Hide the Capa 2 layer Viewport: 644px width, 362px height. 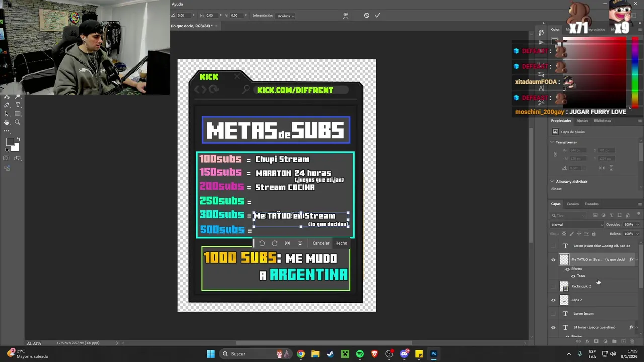tap(554, 300)
